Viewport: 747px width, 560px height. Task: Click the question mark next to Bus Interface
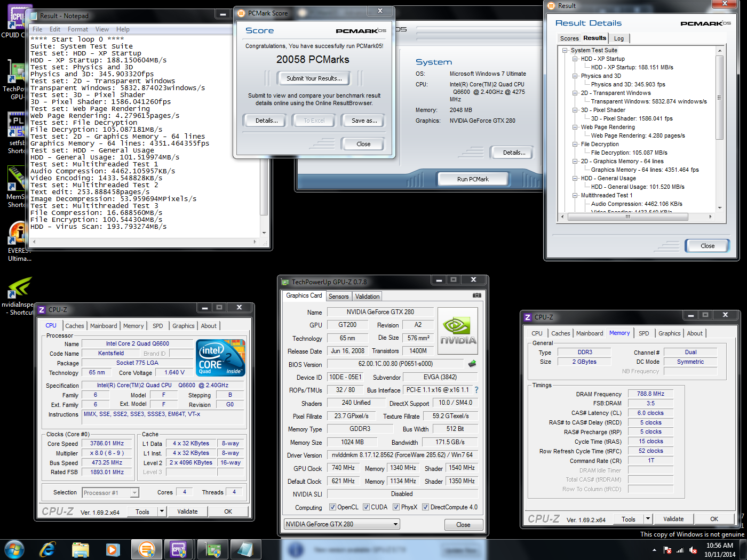click(476, 390)
